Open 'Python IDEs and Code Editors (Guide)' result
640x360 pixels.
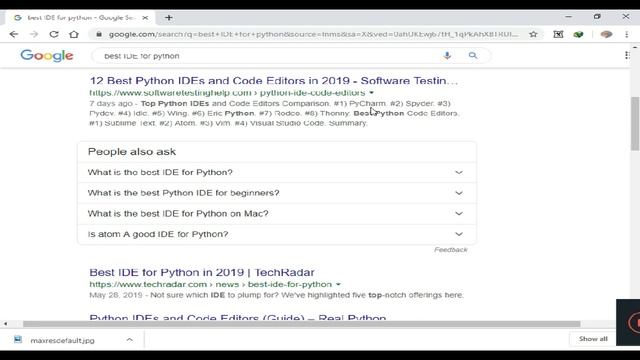[x=238, y=317]
